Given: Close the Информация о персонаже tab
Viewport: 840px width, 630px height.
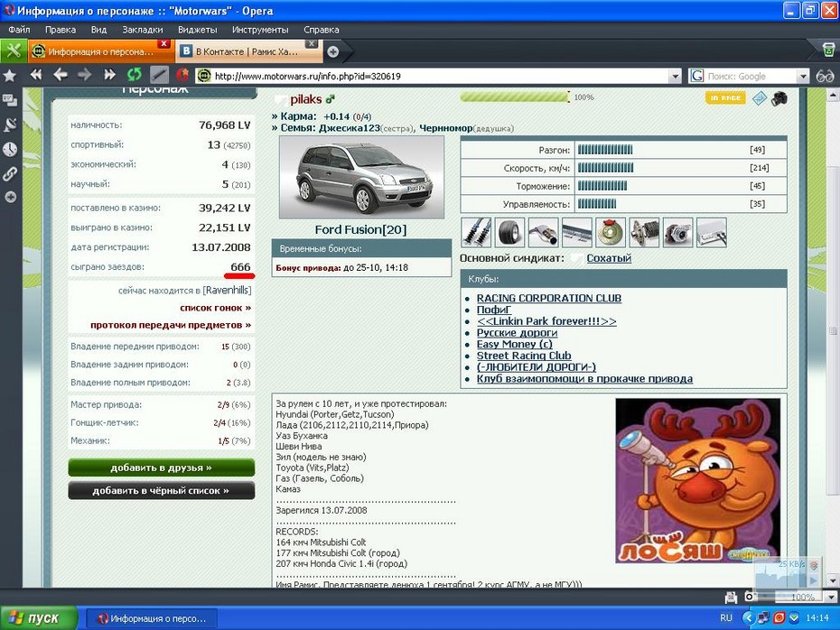Looking at the screenshot, I should click(163, 43).
